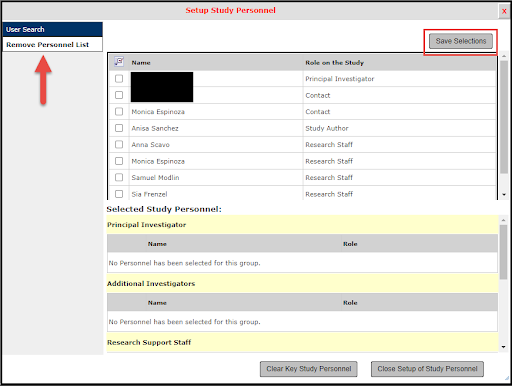
Task: Select Anna Scavo's checkbox
Action: click(119, 144)
